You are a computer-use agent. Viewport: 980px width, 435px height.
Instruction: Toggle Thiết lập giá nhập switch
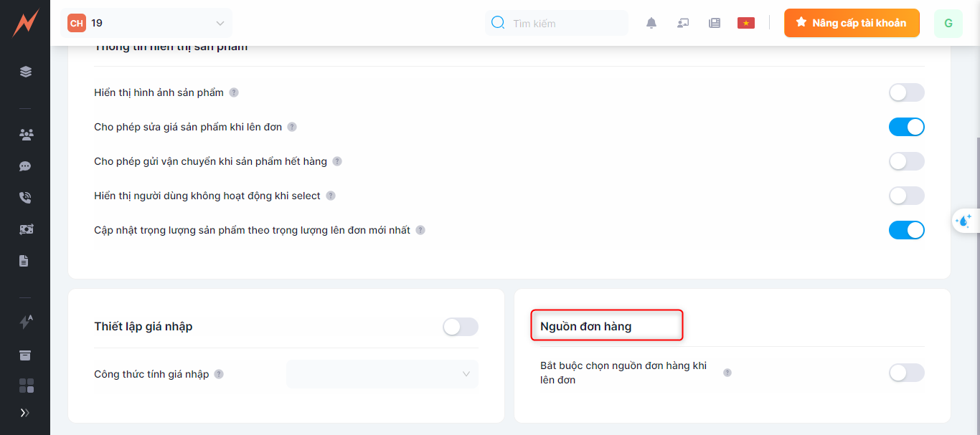tap(460, 327)
